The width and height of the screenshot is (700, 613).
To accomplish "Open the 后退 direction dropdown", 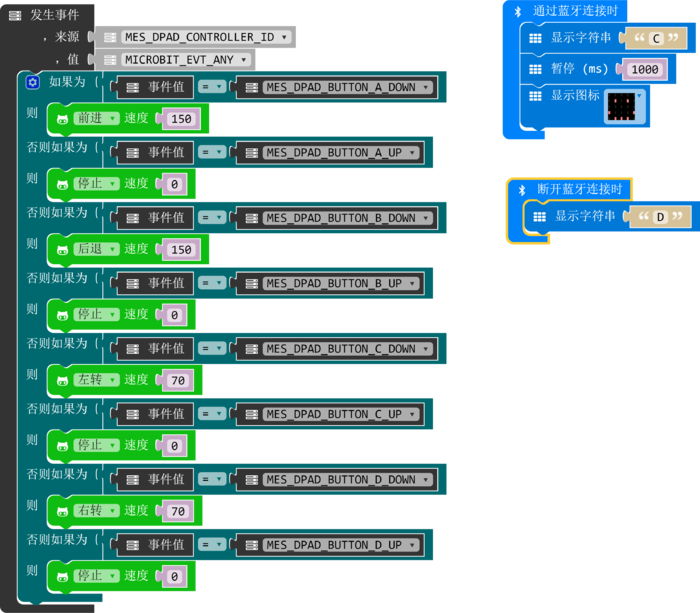I will 96,249.
